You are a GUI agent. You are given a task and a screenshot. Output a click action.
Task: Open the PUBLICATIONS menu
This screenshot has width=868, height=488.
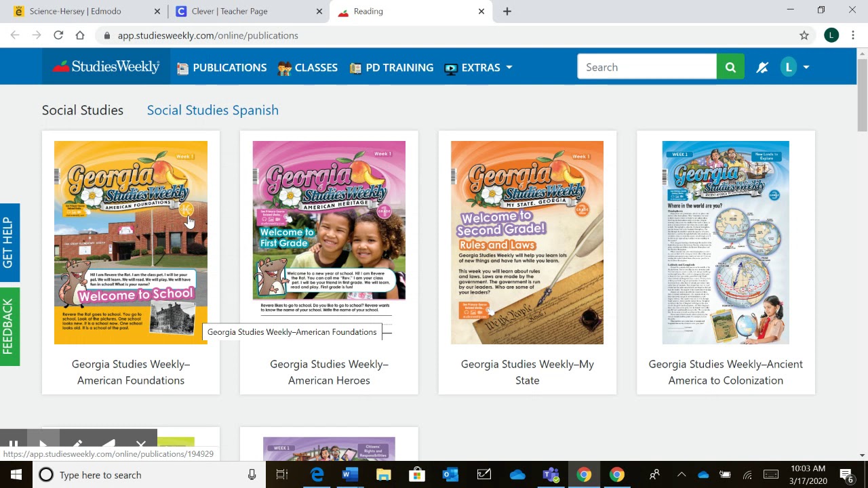coord(222,67)
